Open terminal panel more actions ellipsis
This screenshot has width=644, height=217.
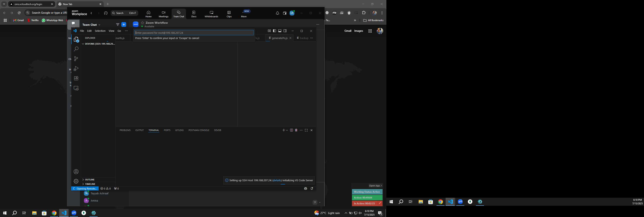coord(301,130)
